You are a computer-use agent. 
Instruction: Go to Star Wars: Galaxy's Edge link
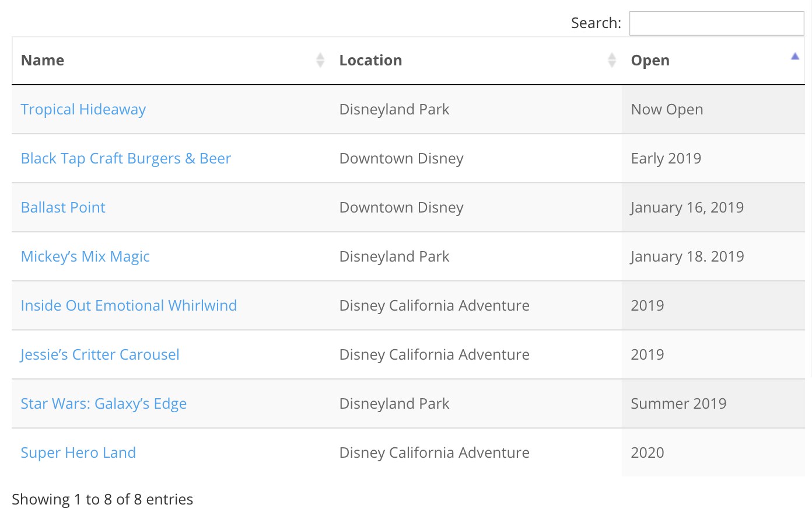pos(104,404)
